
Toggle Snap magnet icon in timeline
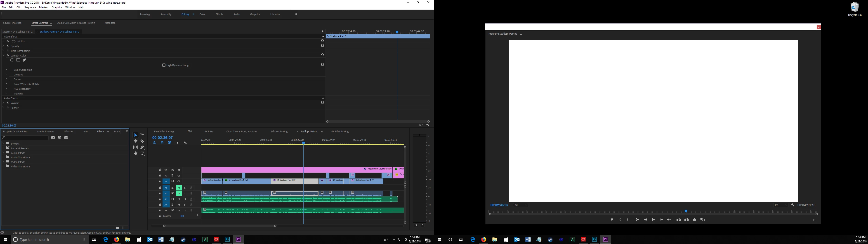[x=162, y=143]
